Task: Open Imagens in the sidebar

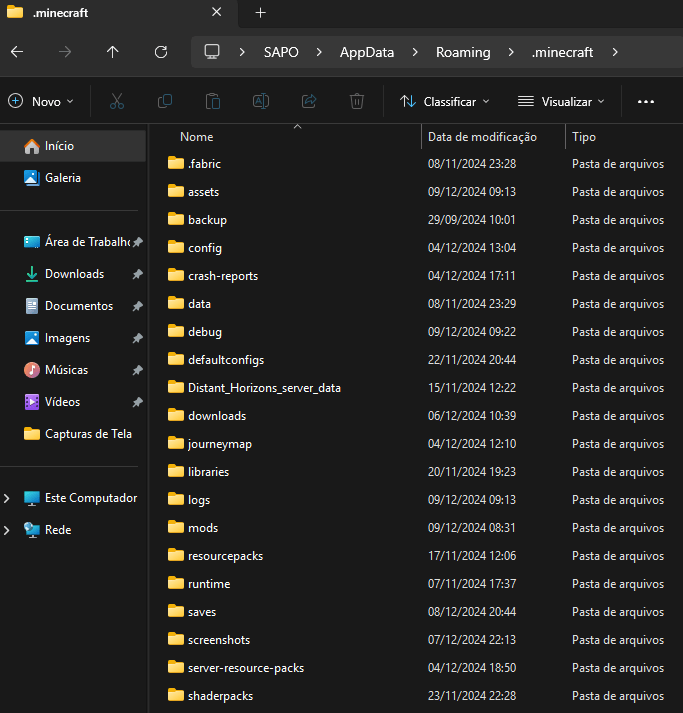Action: (74, 338)
